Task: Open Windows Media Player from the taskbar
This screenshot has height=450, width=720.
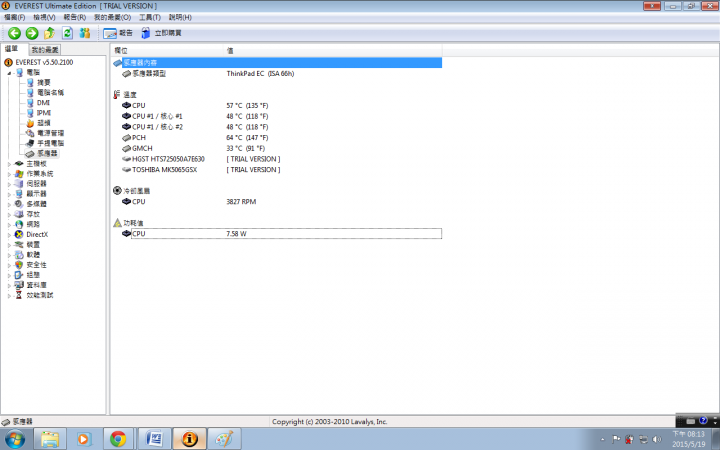Action: pyautogui.click(x=84, y=439)
